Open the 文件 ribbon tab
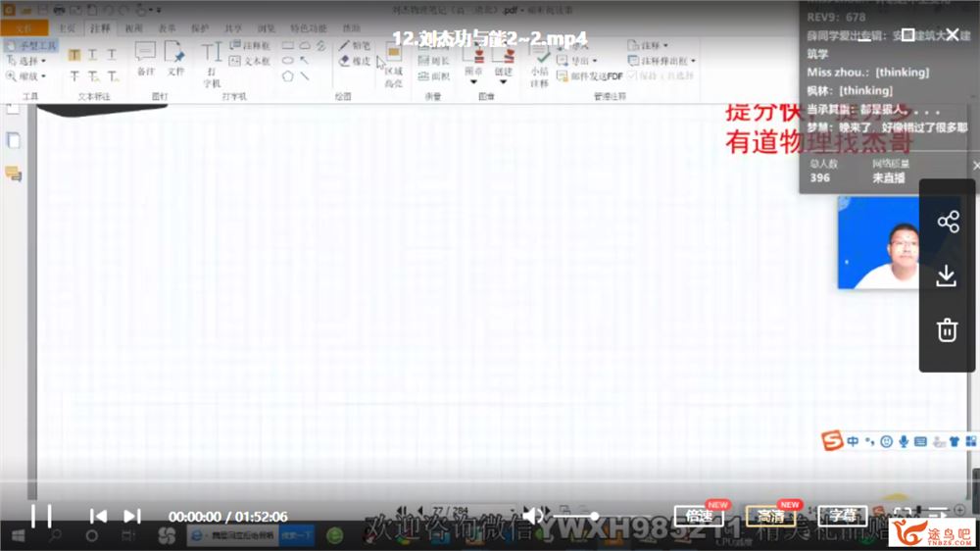Screen dimensions: 980x551 [x=24, y=28]
